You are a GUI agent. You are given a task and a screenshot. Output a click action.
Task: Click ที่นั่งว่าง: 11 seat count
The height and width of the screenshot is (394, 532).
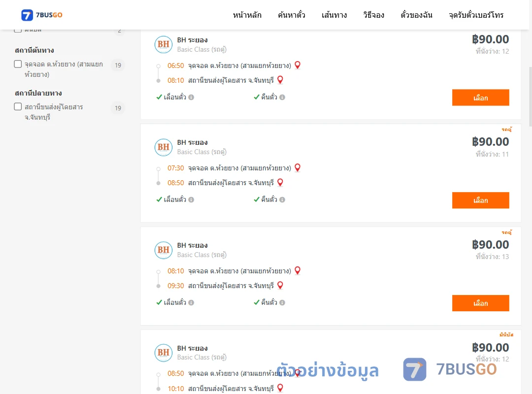coord(492,154)
